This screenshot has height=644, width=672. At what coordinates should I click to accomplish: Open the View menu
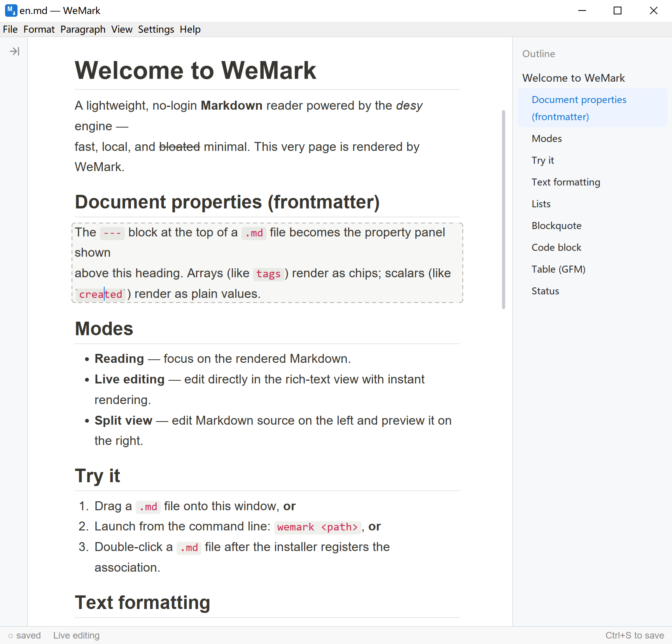(x=122, y=30)
